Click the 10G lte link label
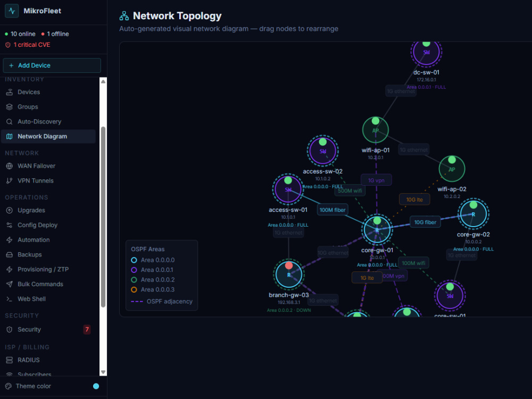 pos(414,199)
